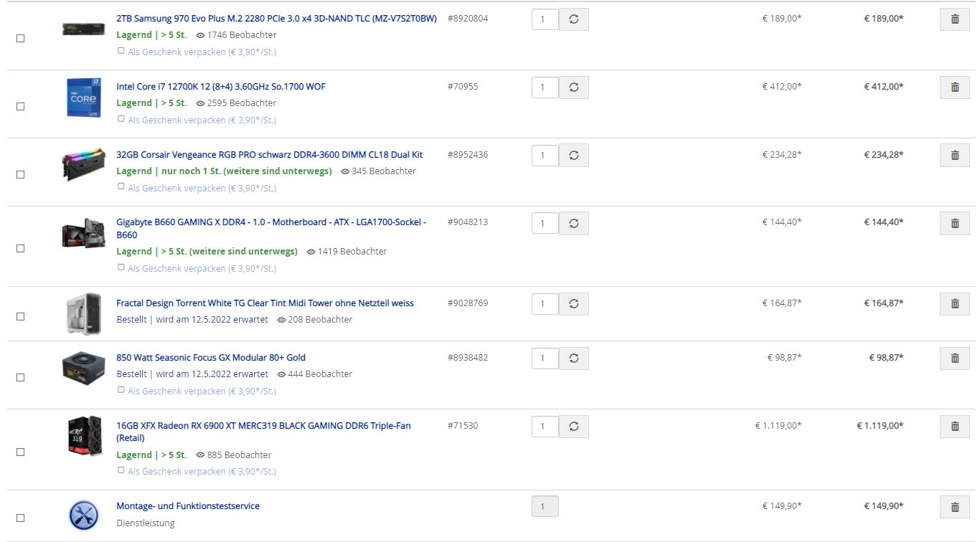The width and height of the screenshot is (980, 542).
Task: Enable gift wrapping for Corsair Vengeance RAM
Action: 121,188
